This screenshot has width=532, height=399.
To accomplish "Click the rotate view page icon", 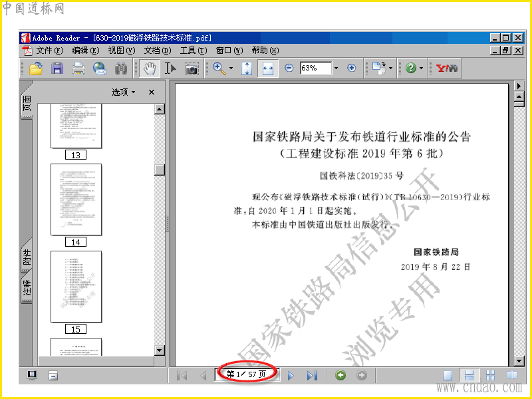I will [x=379, y=68].
